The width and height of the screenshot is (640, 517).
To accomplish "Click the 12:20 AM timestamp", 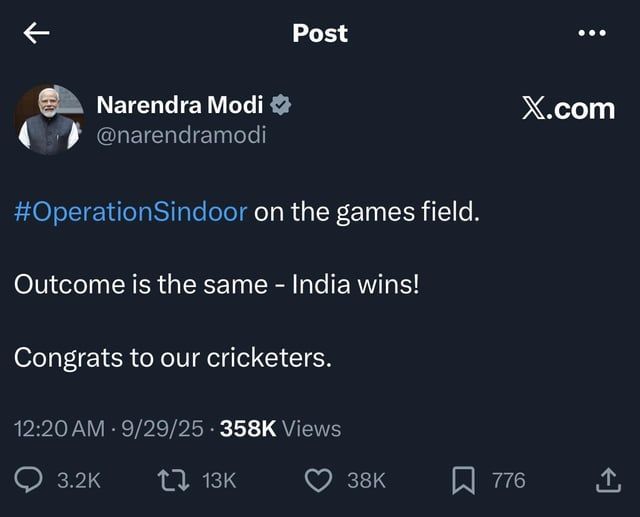I will (x=59, y=428).
